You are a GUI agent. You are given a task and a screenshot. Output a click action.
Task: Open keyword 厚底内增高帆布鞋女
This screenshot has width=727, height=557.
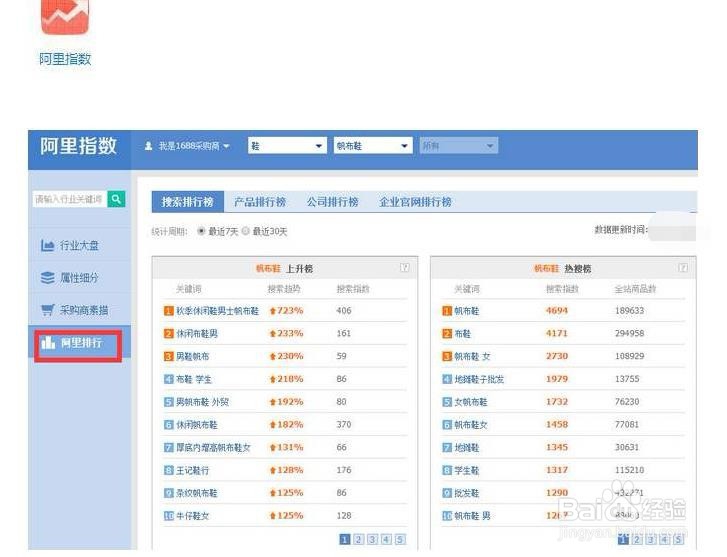213,447
